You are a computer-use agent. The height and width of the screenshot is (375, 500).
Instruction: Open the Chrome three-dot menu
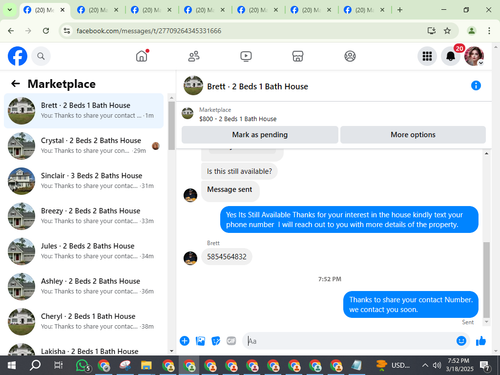(x=489, y=31)
